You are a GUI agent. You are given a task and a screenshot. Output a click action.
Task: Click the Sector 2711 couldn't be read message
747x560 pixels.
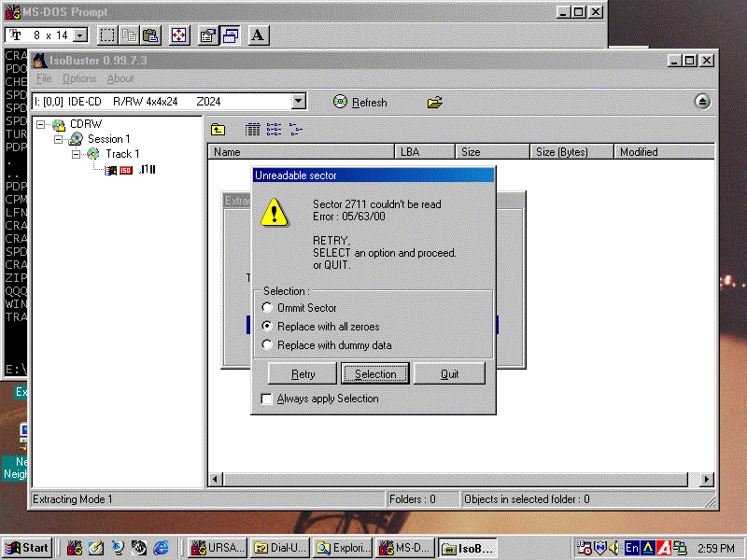[377, 204]
